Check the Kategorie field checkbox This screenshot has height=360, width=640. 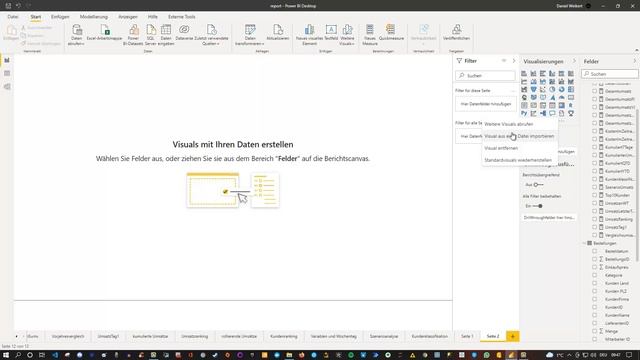[x=595, y=276]
